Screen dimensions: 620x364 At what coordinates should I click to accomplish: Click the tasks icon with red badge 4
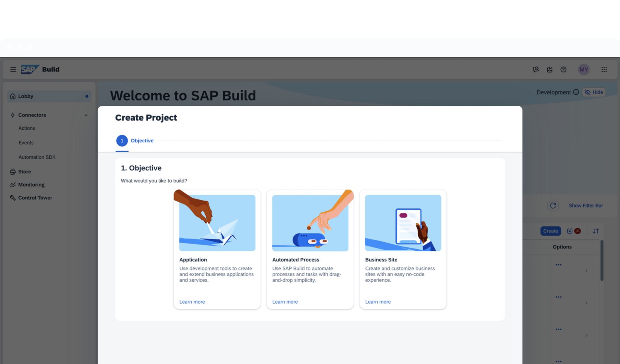pos(573,231)
